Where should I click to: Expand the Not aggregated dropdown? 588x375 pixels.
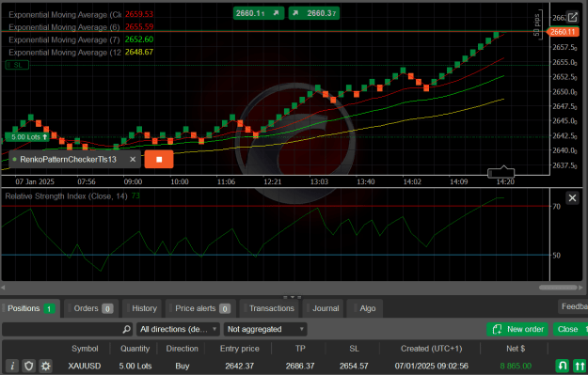[x=265, y=329]
